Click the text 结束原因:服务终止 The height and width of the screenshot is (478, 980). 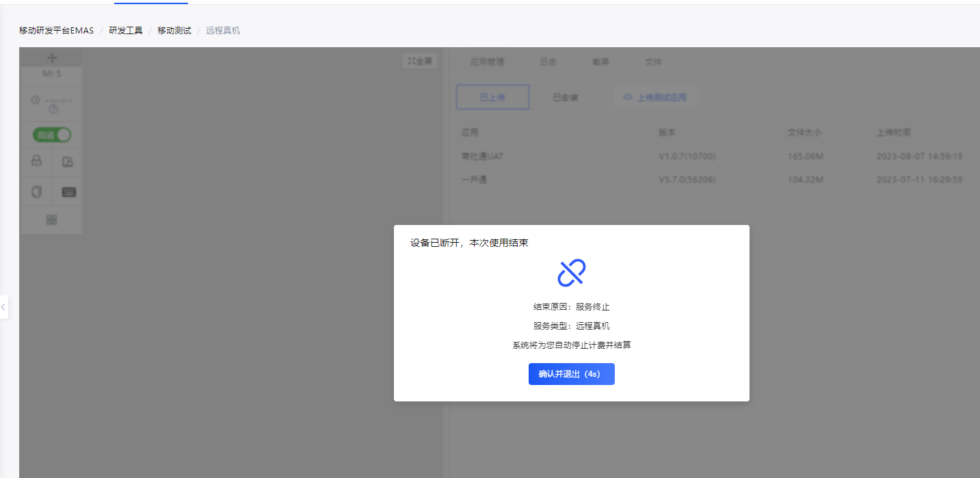pyautogui.click(x=572, y=307)
